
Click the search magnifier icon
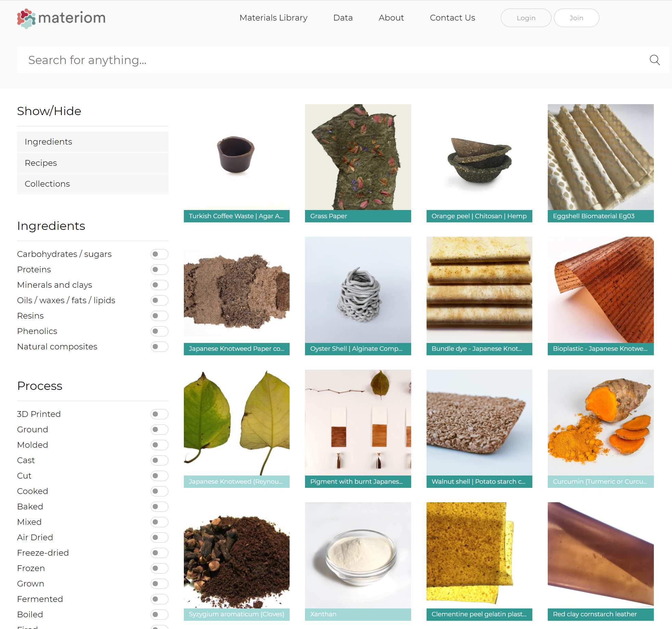point(654,60)
